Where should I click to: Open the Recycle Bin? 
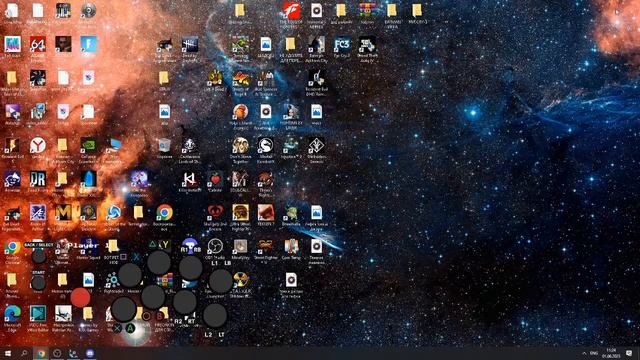point(164,145)
